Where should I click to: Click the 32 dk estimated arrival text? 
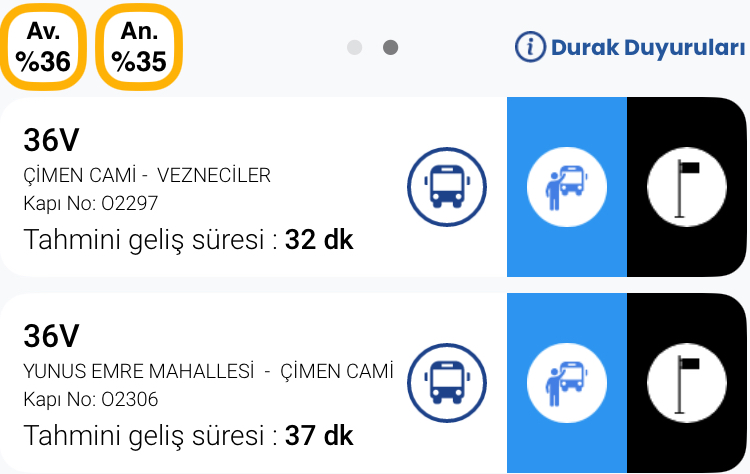tap(319, 240)
